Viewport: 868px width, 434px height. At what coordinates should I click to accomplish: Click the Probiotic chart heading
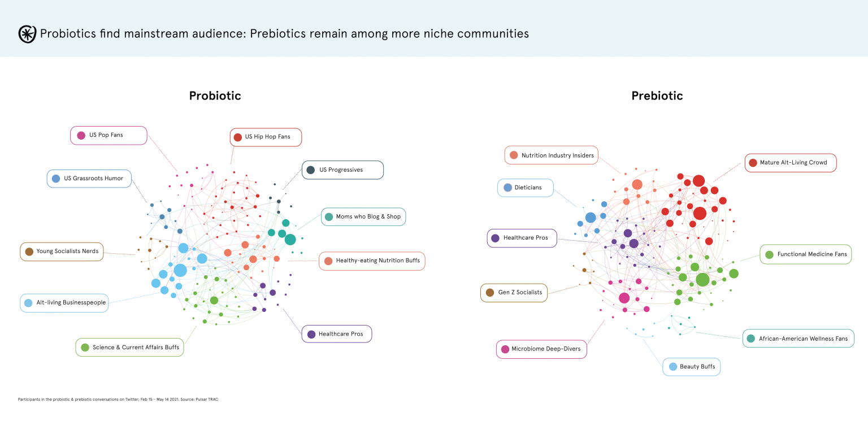pyautogui.click(x=215, y=96)
